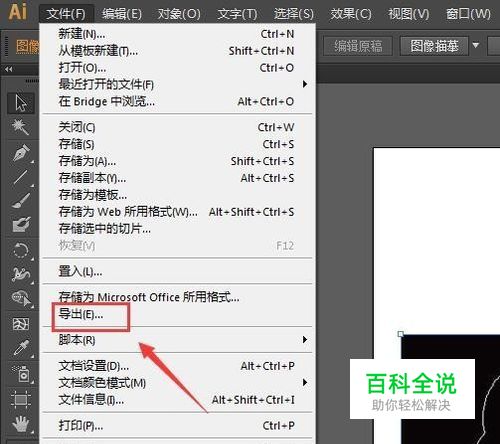Choose 存储为模板... menu entry

[177, 195]
